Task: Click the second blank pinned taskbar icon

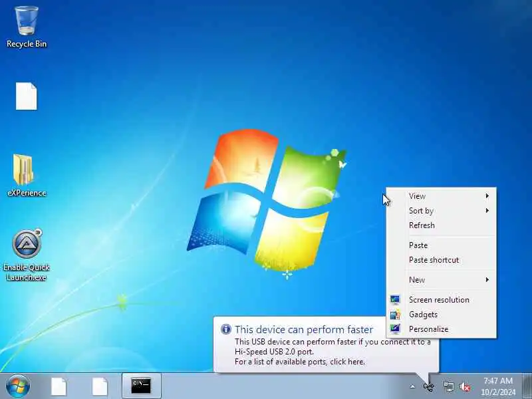Action: click(100, 386)
